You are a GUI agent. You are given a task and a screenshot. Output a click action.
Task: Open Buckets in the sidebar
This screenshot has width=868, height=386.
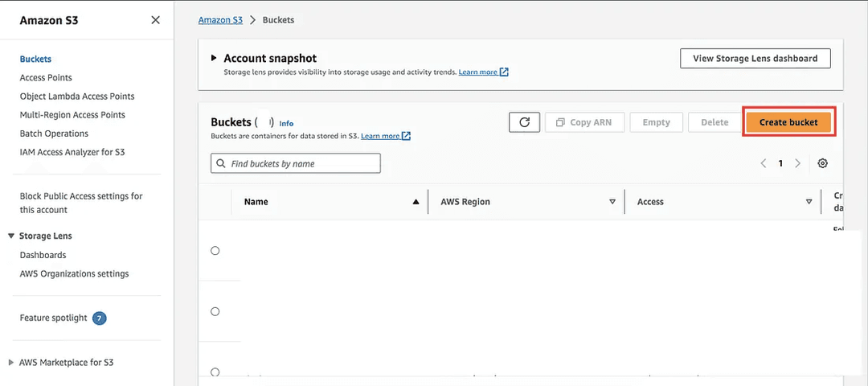(35, 60)
